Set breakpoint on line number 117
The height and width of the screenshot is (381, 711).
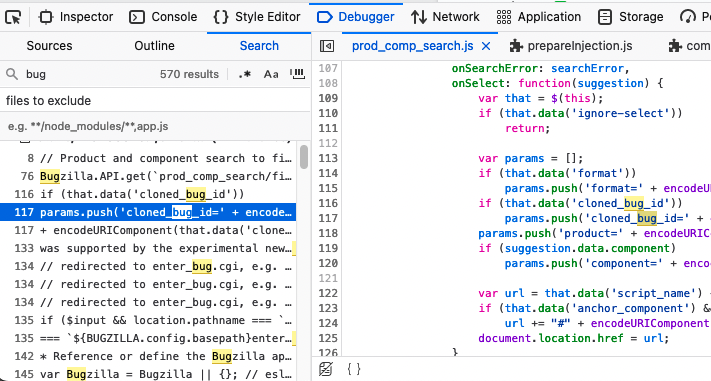(x=328, y=218)
